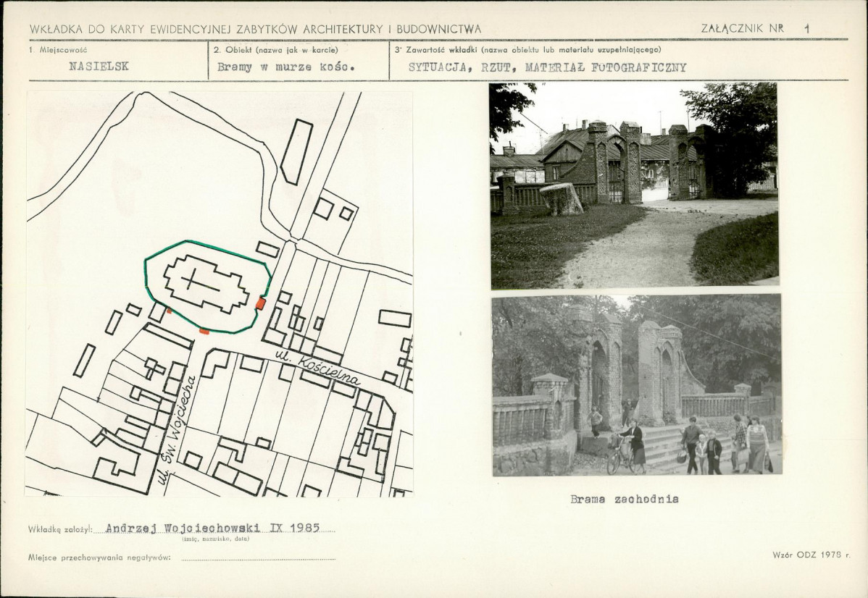Click the long rectangular building at the top of the map

pyautogui.click(x=296, y=151)
